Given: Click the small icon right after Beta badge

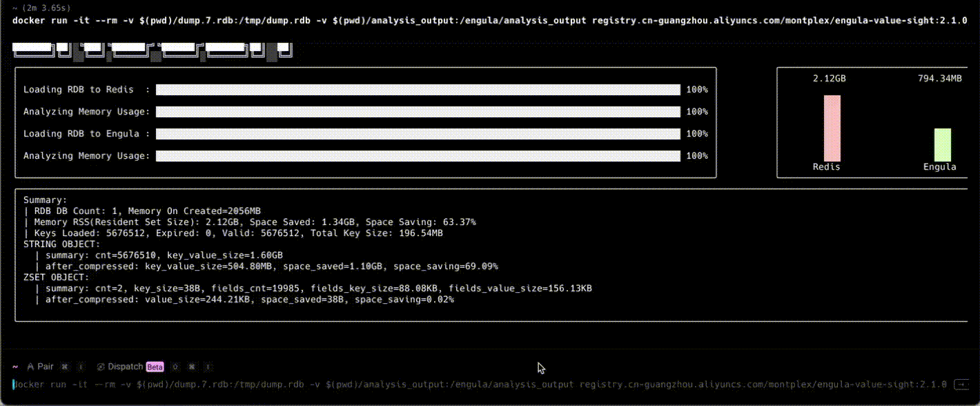Looking at the screenshot, I should (175, 367).
